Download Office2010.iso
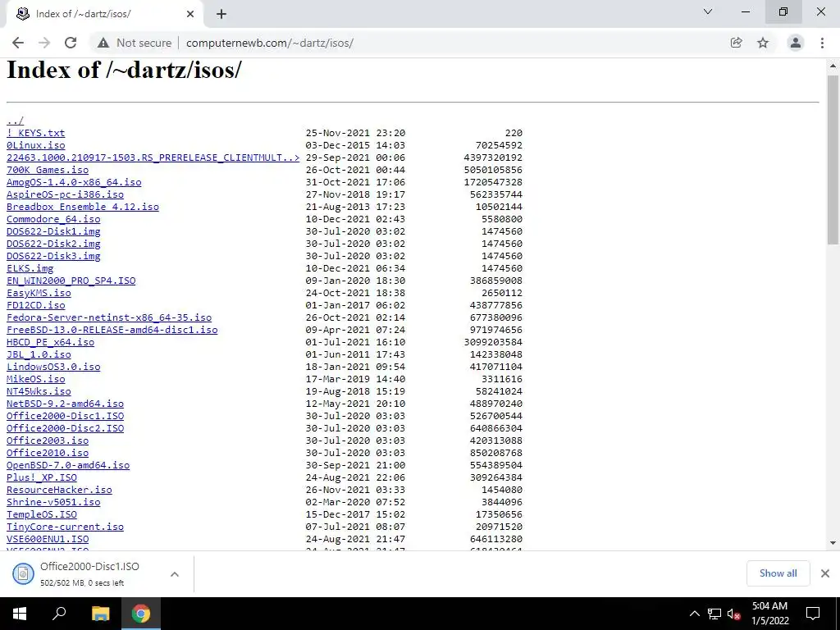The height and width of the screenshot is (630, 840). click(x=48, y=453)
